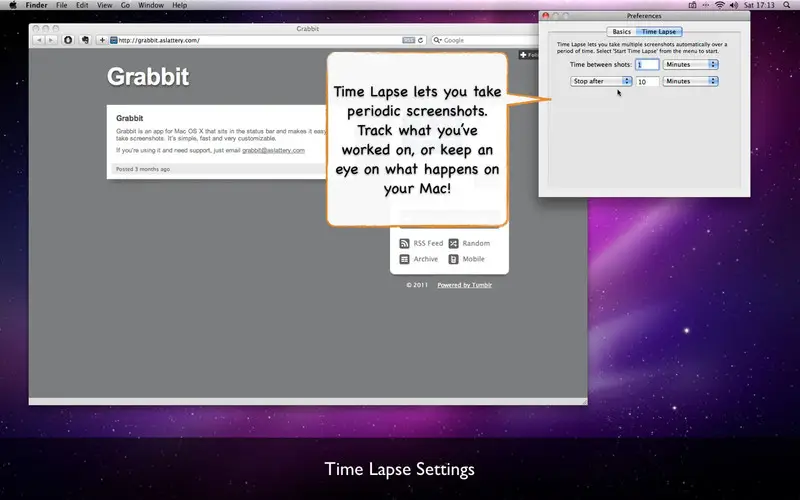Image resolution: width=800 pixels, height=500 pixels.
Task: Click the round 1Password toolbar icon in Safari
Action: pos(68,40)
